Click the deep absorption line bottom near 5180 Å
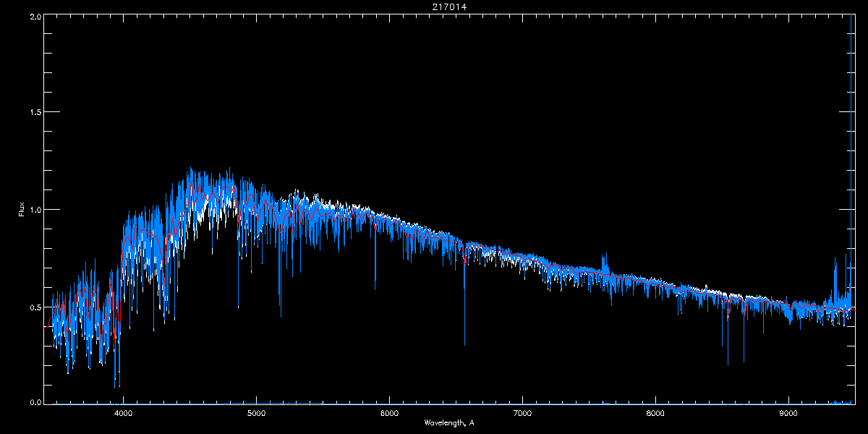This screenshot has width=868, height=434. (x=281, y=315)
